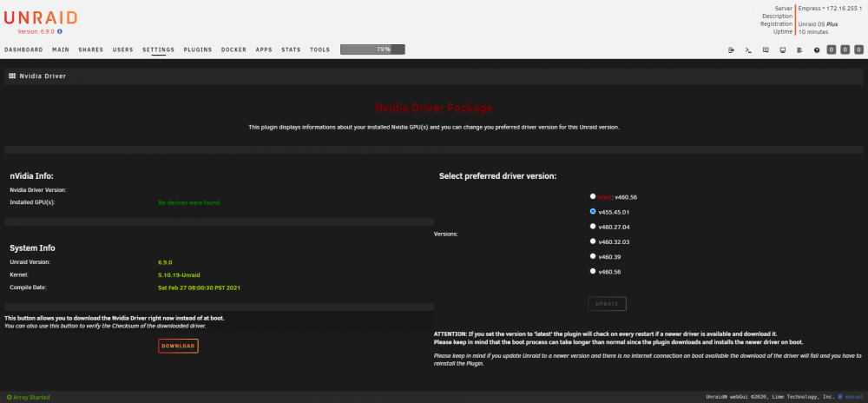The image size is (868, 403).
Task: Switch to the Users tab
Action: tap(123, 50)
